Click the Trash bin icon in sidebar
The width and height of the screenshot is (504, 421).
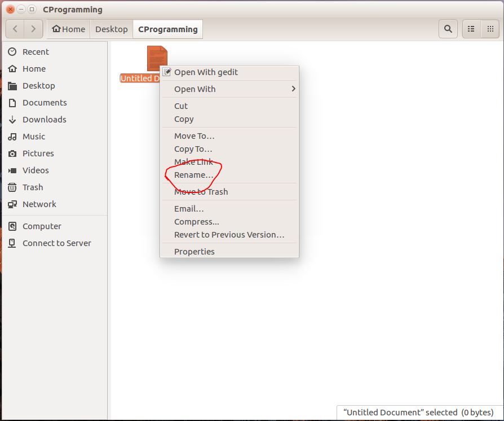point(12,187)
